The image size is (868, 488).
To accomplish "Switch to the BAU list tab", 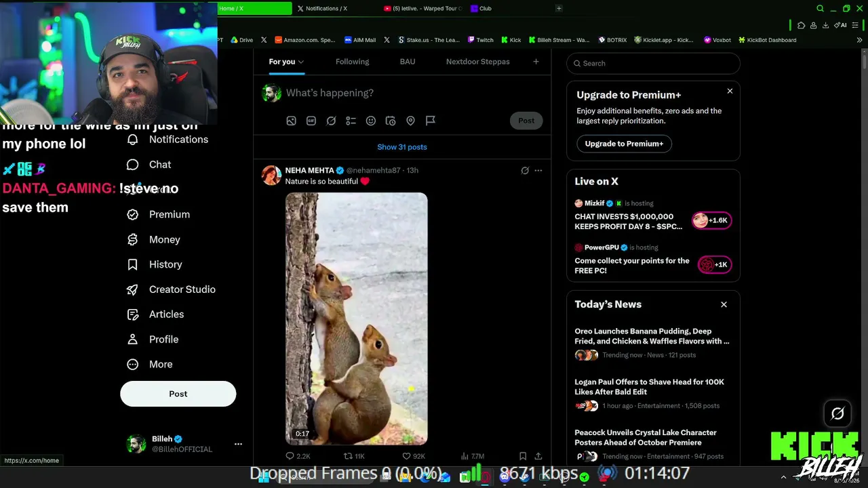I will pos(408,62).
